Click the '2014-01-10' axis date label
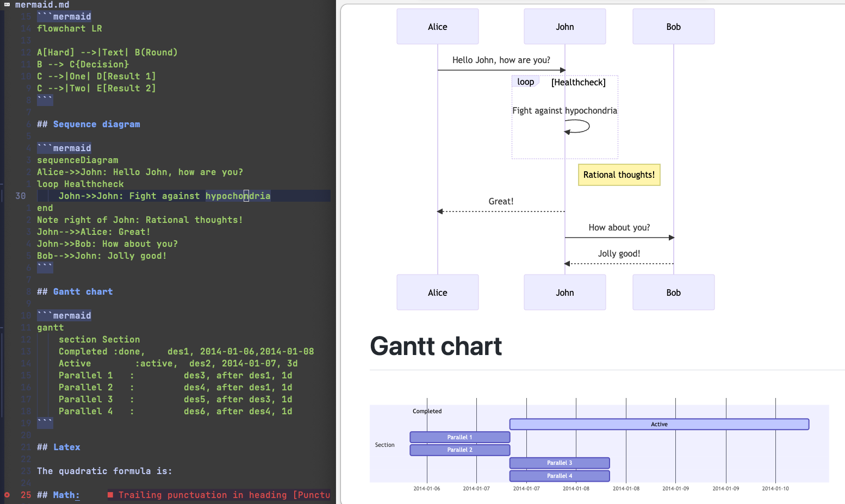The height and width of the screenshot is (504, 845). 775,488
